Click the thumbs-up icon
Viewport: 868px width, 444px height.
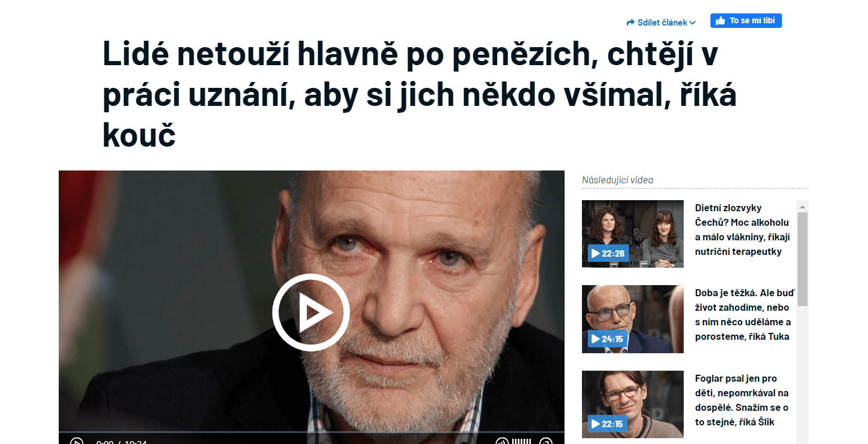point(720,21)
